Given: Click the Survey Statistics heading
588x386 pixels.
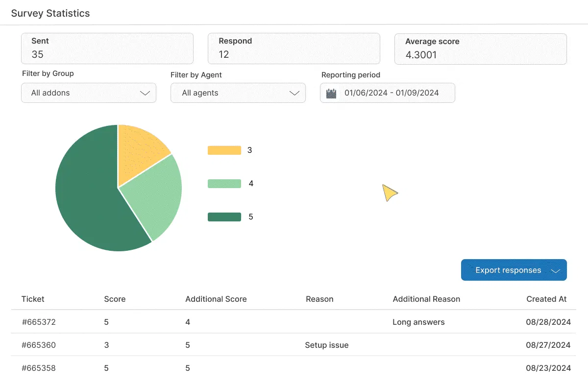Looking at the screenshot, I should point(50,13).
